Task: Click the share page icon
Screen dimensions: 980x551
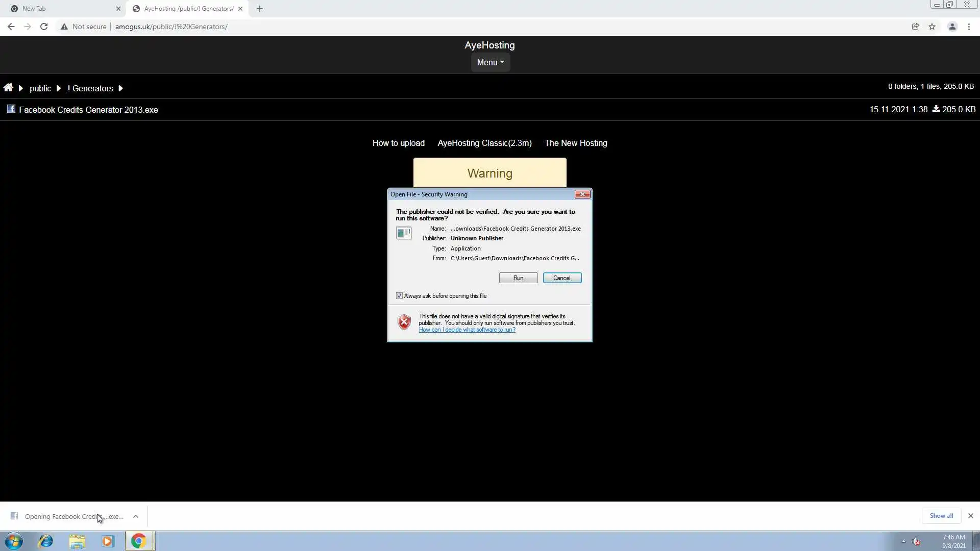Action: coord(915,27)
